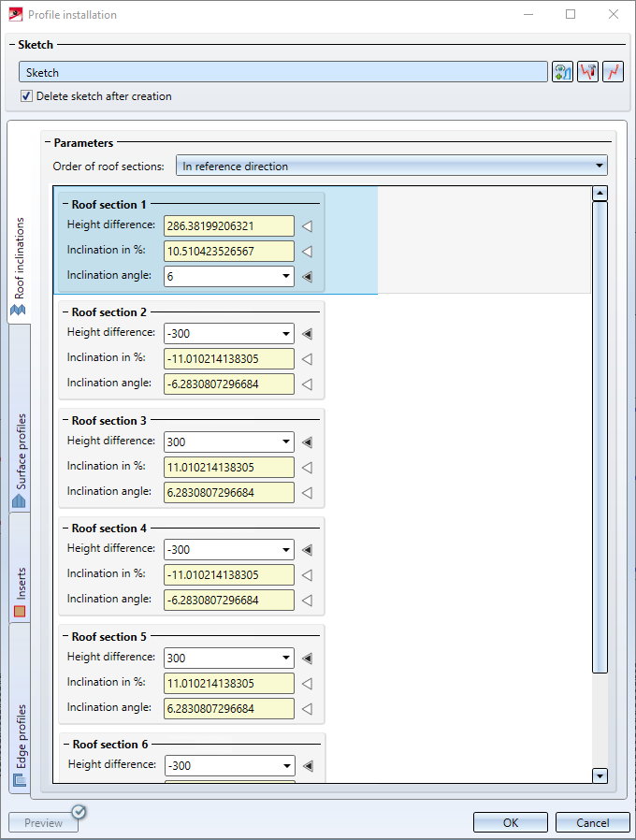Image resolution: width=636 pixels, height=840 pixels.
Task: Collapse the Sketch group
Action: click(12, 45)
